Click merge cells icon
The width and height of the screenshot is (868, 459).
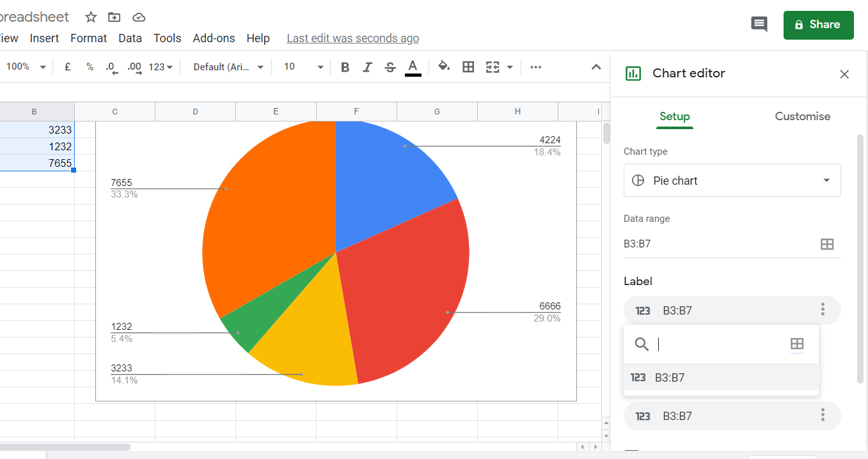pyautogui.click(x=492, y=66)
